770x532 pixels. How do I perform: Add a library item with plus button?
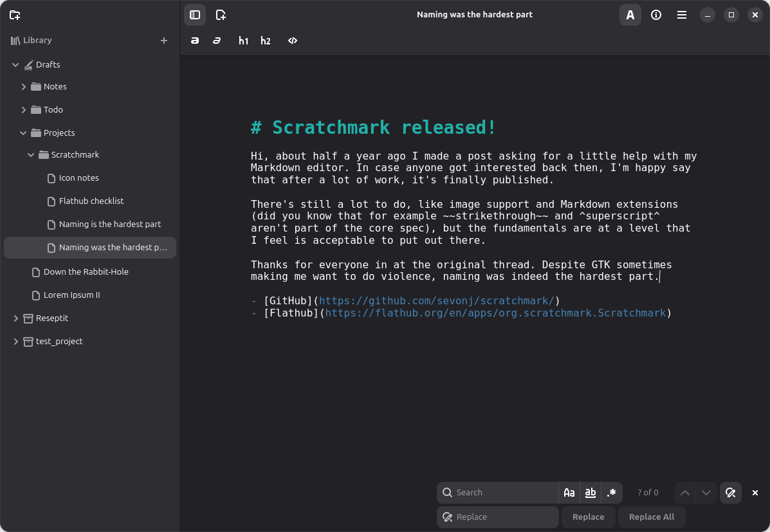(x=164, y=41)
